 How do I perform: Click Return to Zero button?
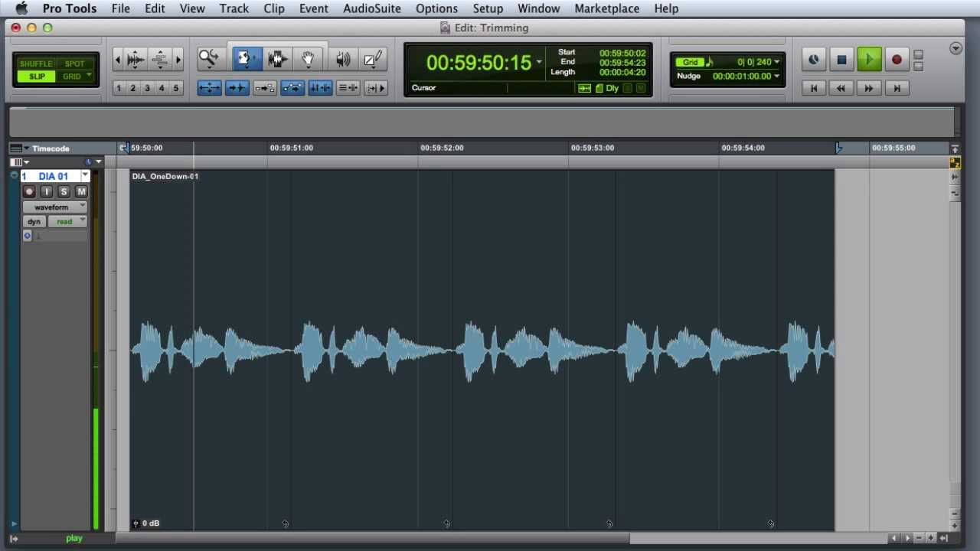[x=814, y=88]
